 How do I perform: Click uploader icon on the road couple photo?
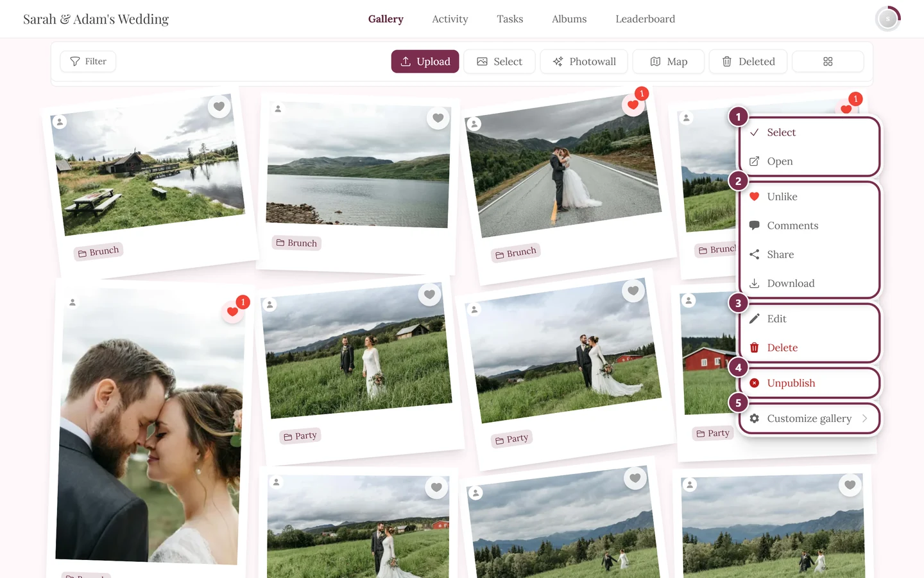click(474, 124)
